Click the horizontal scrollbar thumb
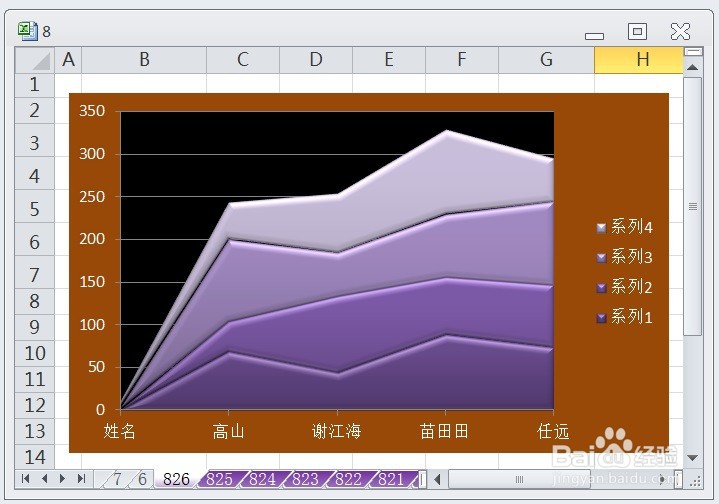This screenshot has width=719, height=504. coord(519,480)
